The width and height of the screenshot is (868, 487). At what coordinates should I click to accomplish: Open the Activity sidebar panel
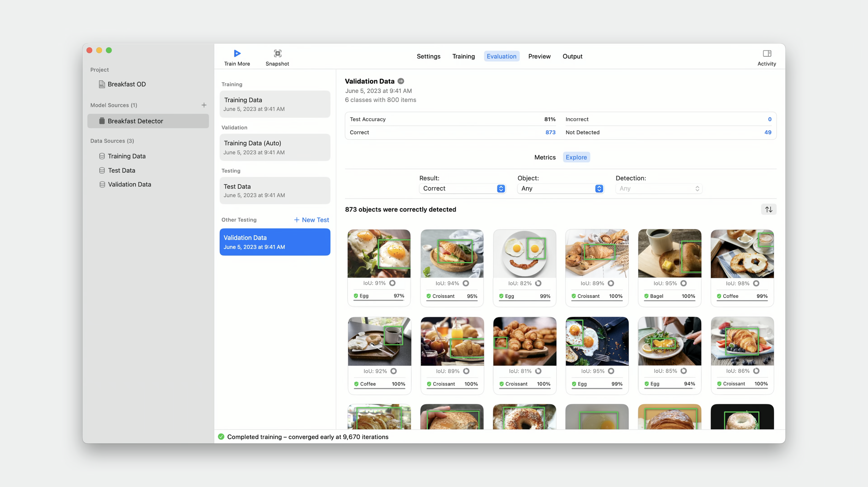[x=767, y=58]
